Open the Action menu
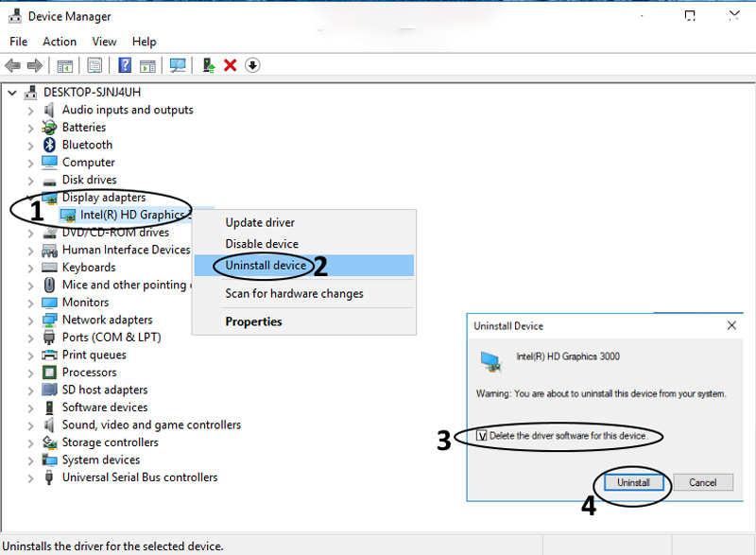The image size is (756, 555). [x=60, y=42]
